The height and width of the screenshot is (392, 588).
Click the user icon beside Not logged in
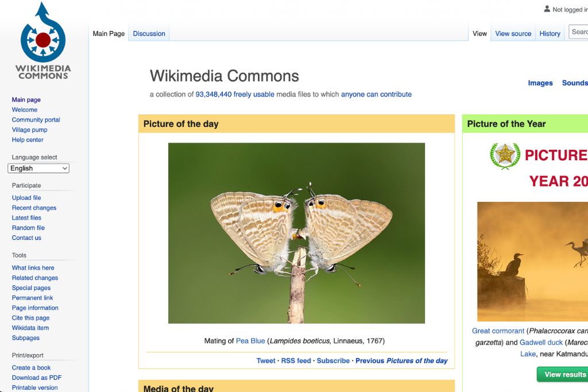[x=547, y=9]
